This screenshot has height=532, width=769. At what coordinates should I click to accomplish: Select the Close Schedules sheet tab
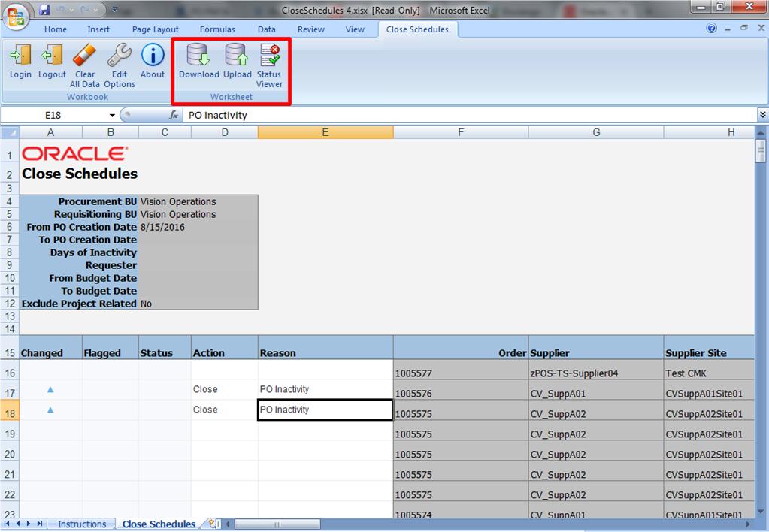[159, 524]
